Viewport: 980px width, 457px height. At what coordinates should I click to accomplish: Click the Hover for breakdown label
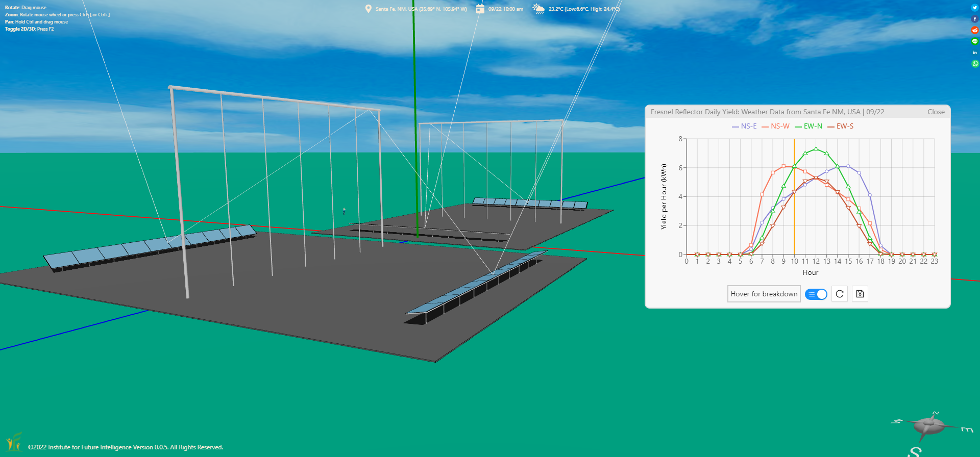click(764, 294)
